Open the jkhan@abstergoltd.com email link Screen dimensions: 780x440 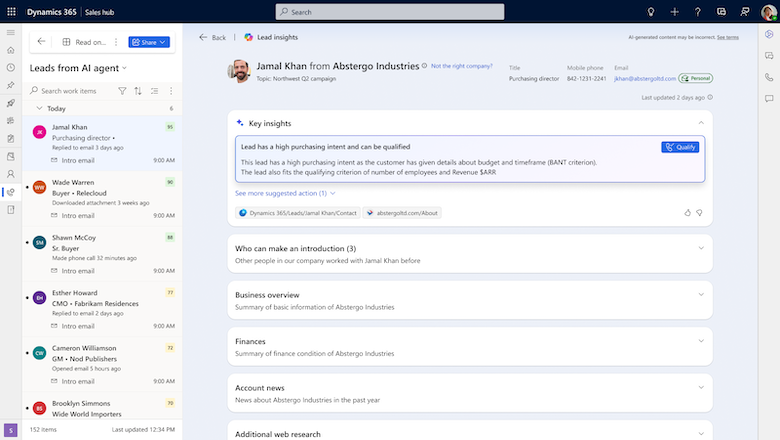coord(644,77)
